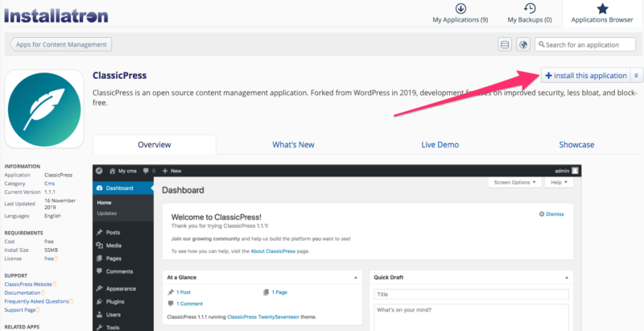
Task: Click the Users icon in sidebar
Action: [99, 315]
